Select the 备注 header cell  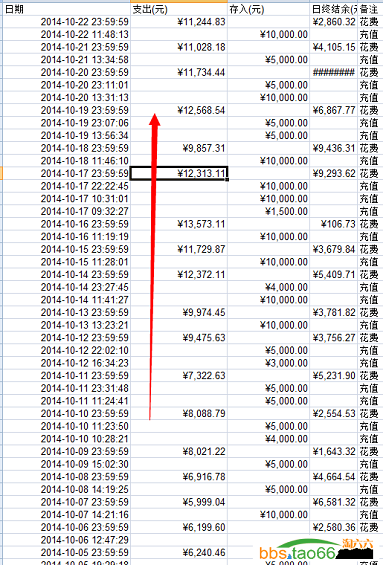click(x=369, y=9)
